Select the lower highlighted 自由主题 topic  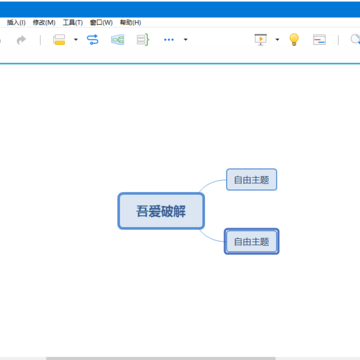[251, 241]
